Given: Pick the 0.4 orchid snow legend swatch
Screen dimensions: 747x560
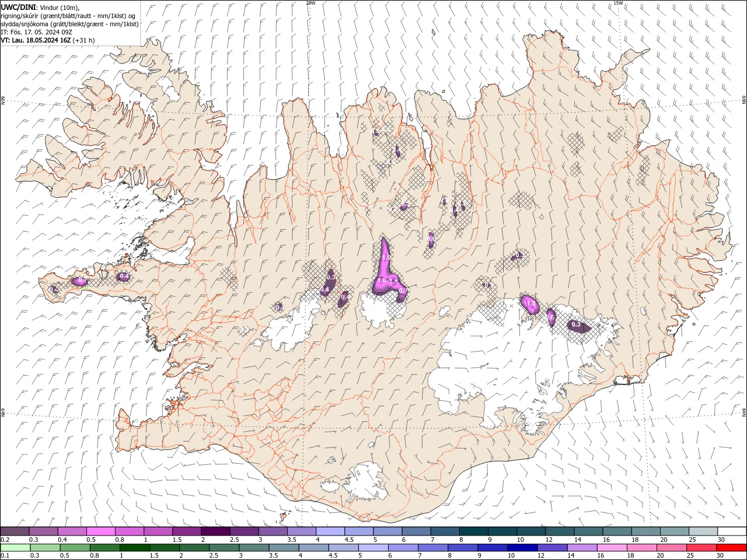Looking at the screenshot, I should click(72, 531).
